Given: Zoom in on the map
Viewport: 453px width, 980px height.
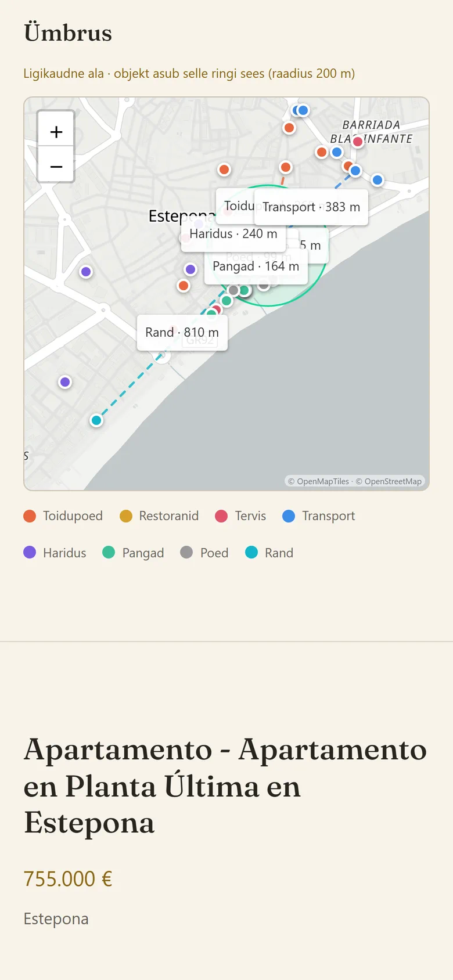Looking at the screenshot, I should point(56,131).
